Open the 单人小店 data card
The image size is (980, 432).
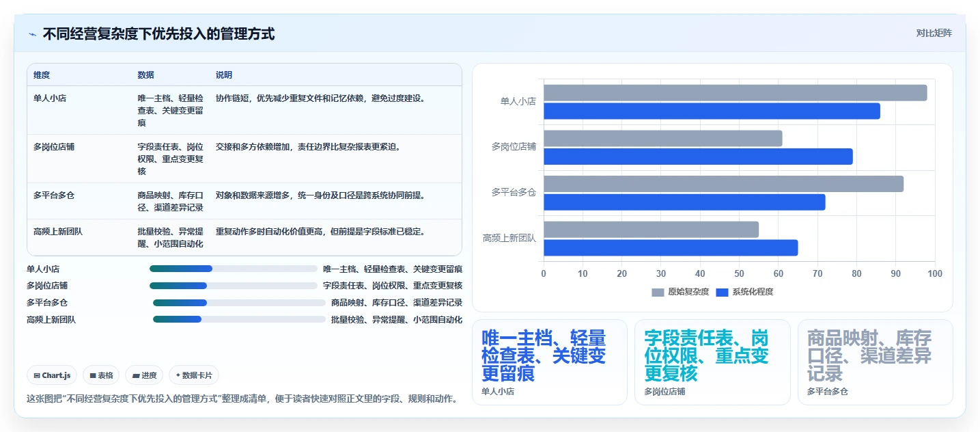[x=549, y=362]
